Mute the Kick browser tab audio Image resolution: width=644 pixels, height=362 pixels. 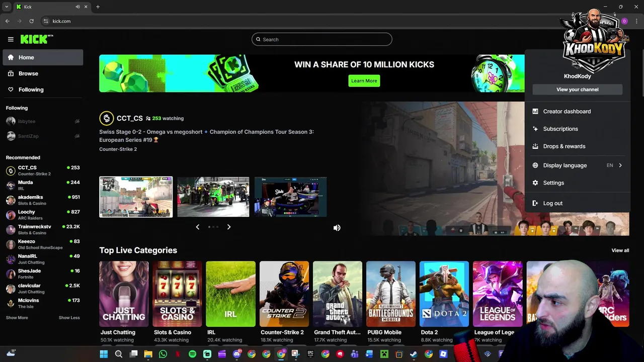pos(77,7)
